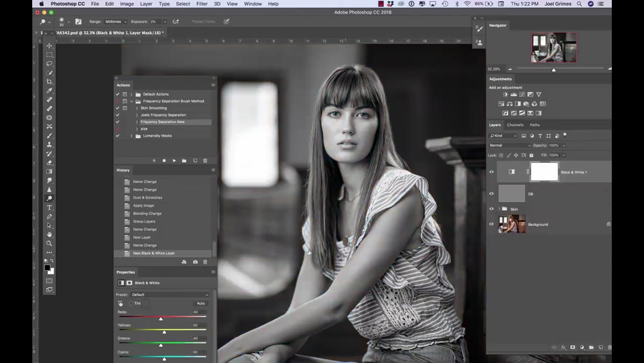
Task: Open the layer Fill dropdown
Action: coord(563,155)
